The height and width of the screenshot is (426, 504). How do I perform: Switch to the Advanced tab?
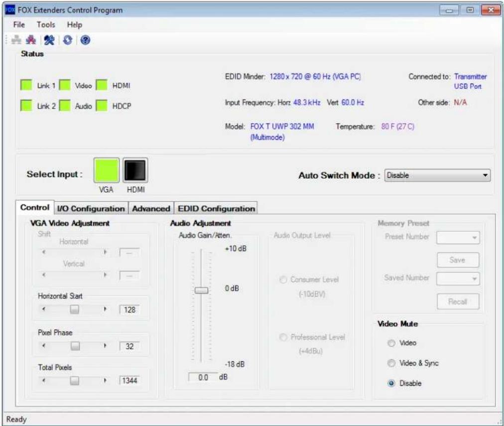tap(151, 209)
